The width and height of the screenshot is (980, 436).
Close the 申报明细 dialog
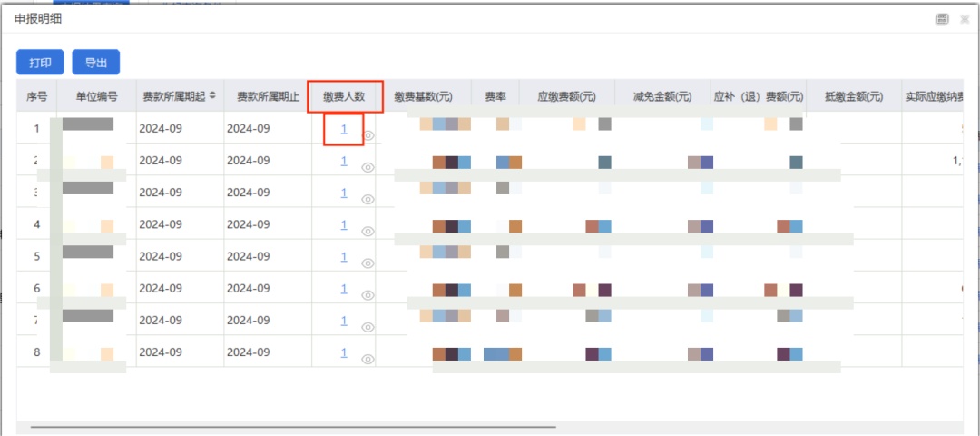[965, 19]
